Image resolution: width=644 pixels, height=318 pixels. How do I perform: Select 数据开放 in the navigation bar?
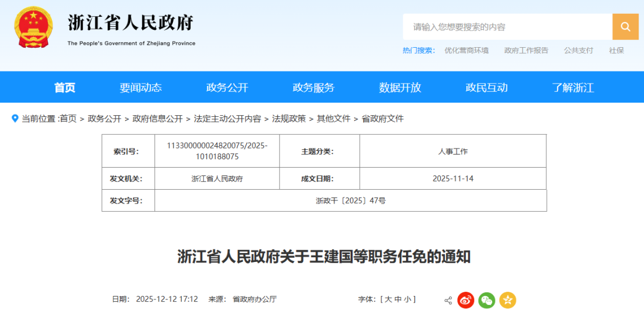tap(400, 88)
